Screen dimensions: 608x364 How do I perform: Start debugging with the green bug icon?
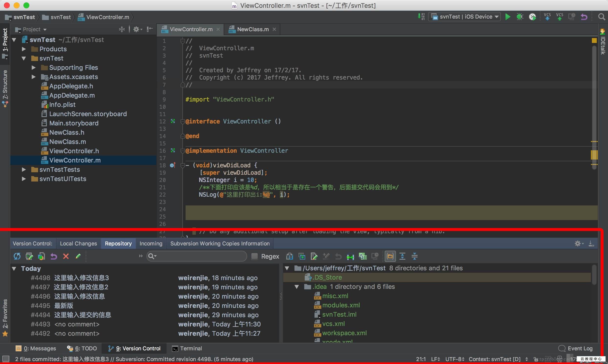coord(520,17)
